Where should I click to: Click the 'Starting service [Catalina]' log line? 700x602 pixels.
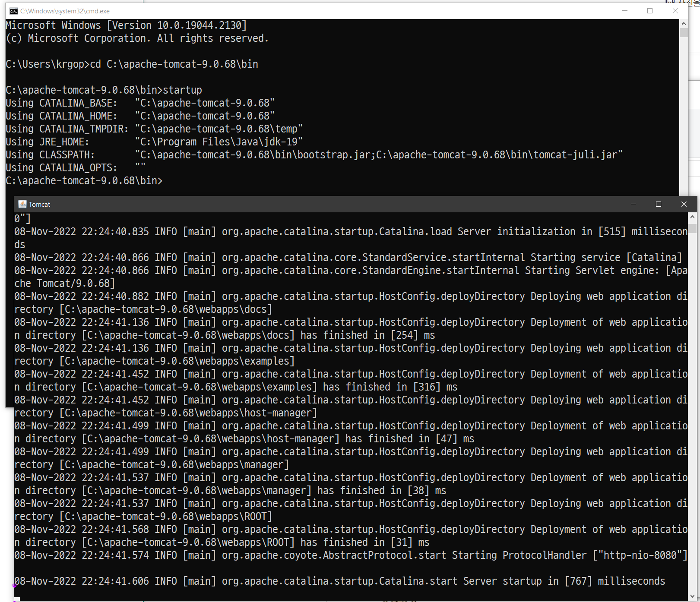(348, 258)
